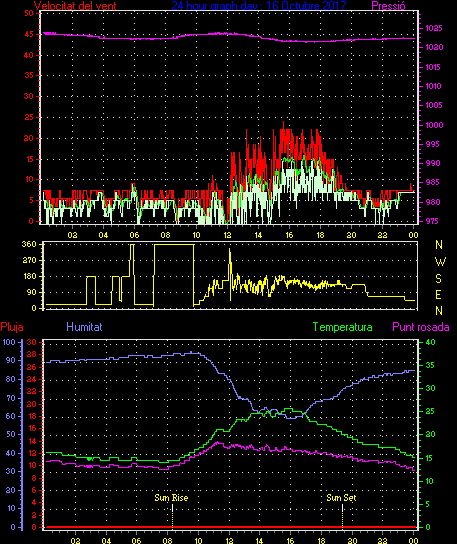
Task: Click the red 16 rain axis value
Action: click(x=32, y=428)
